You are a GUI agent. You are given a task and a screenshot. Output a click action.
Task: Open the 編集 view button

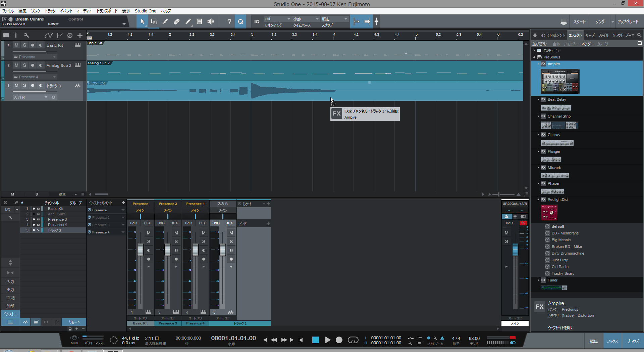tap(594, 341)
